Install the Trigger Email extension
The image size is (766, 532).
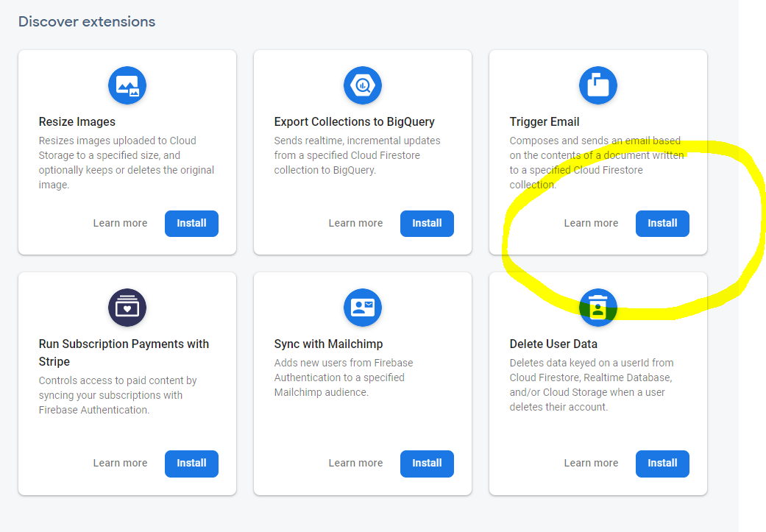662,224
